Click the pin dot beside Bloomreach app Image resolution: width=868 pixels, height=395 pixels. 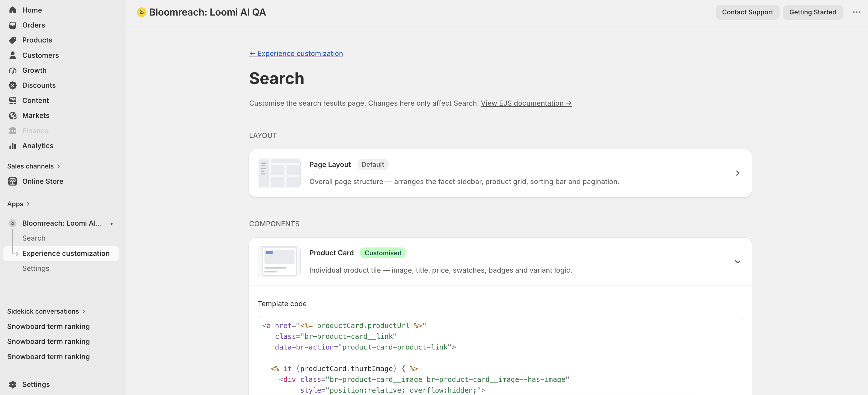pyautogui.click(x=111, y=223)
